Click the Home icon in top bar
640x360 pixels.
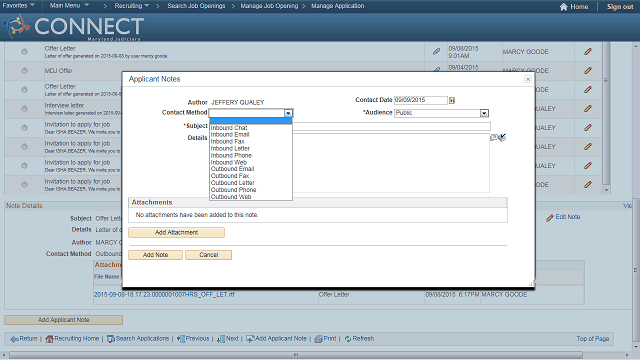[564, 7]
